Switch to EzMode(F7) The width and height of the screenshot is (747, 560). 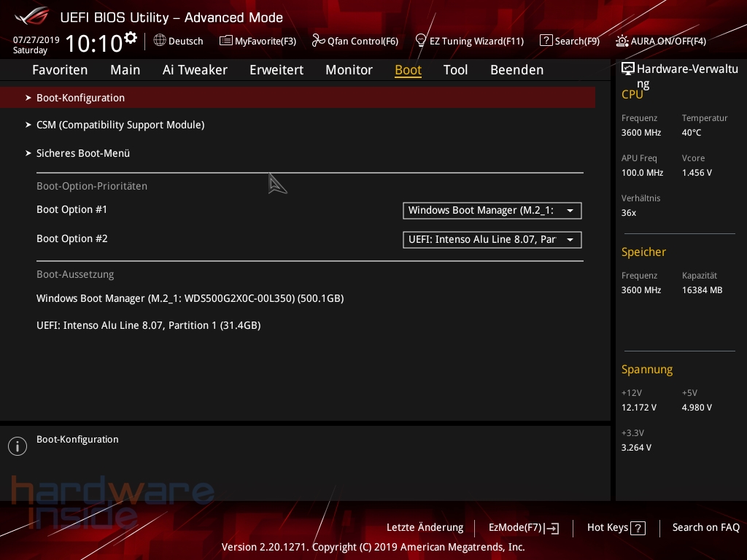524,528
